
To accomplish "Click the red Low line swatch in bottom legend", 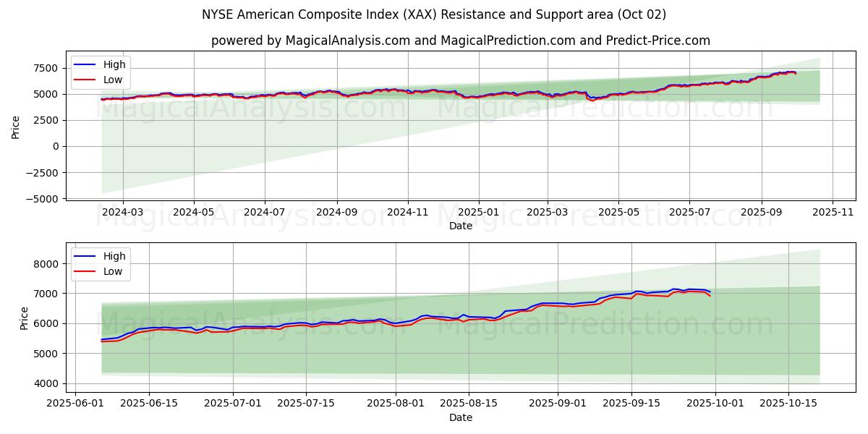I will click(86, 271).
